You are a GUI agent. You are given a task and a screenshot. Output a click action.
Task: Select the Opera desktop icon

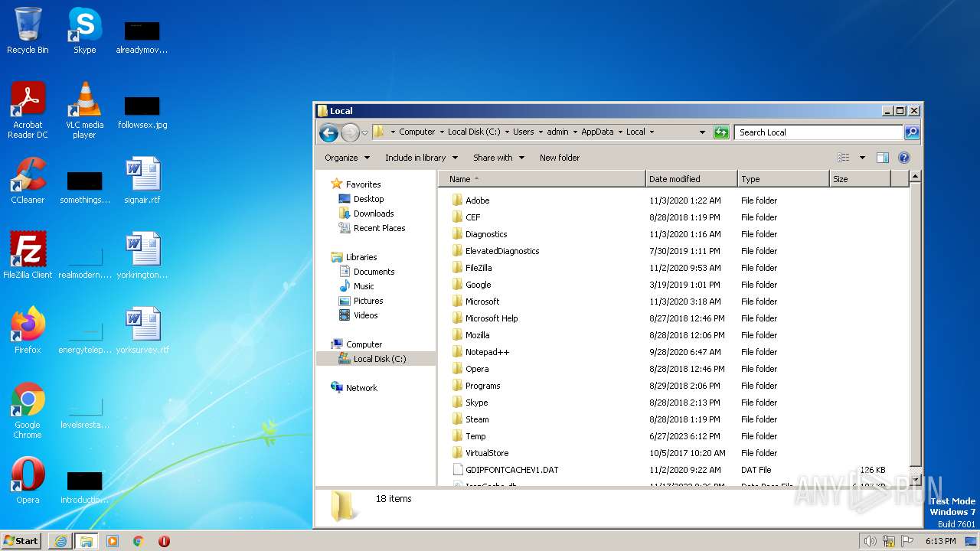28,481
